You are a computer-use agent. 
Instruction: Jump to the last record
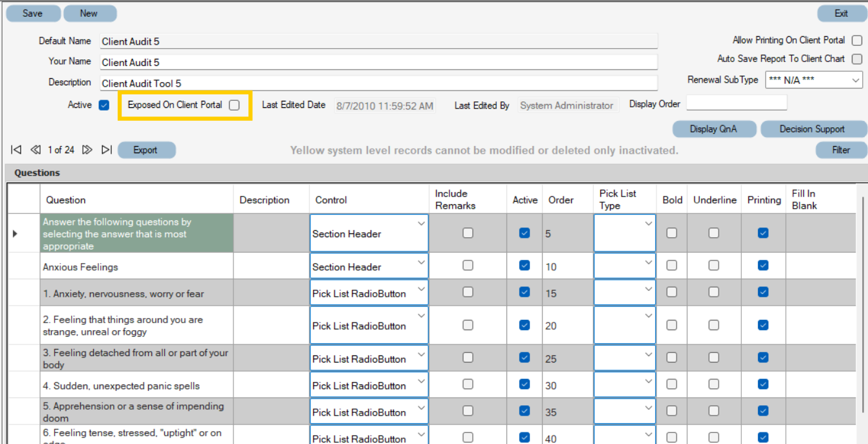click(x=107, y=149)
